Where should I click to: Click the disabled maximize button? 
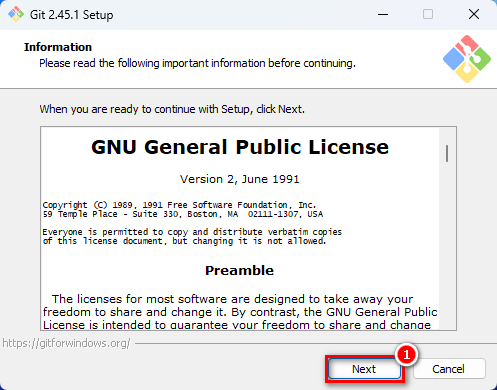click(428, 15)
